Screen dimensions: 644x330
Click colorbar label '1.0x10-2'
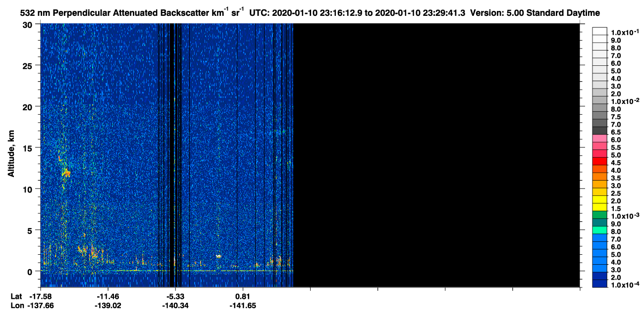click(625, 101)
